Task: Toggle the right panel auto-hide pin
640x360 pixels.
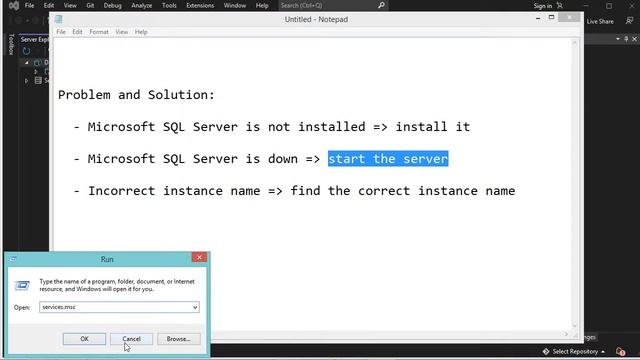Action: click(x=626, y=39)
